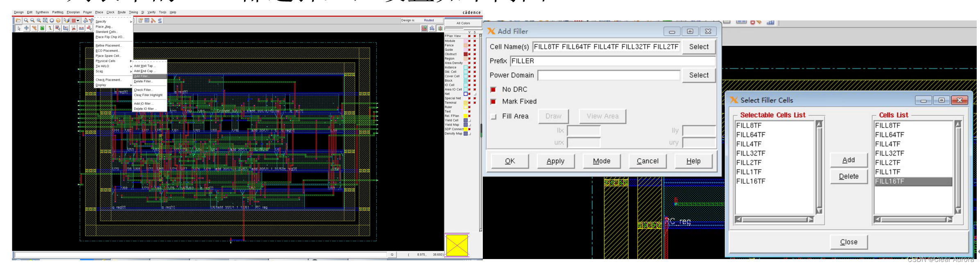
Task: Switch to the physical view icon
Action: click(440, 28)
